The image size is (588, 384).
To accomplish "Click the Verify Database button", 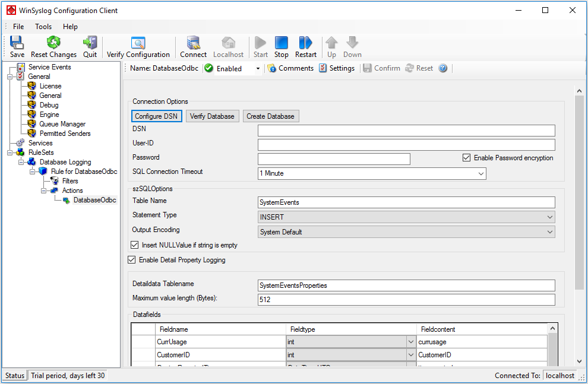I will click(x=212, y=116).
